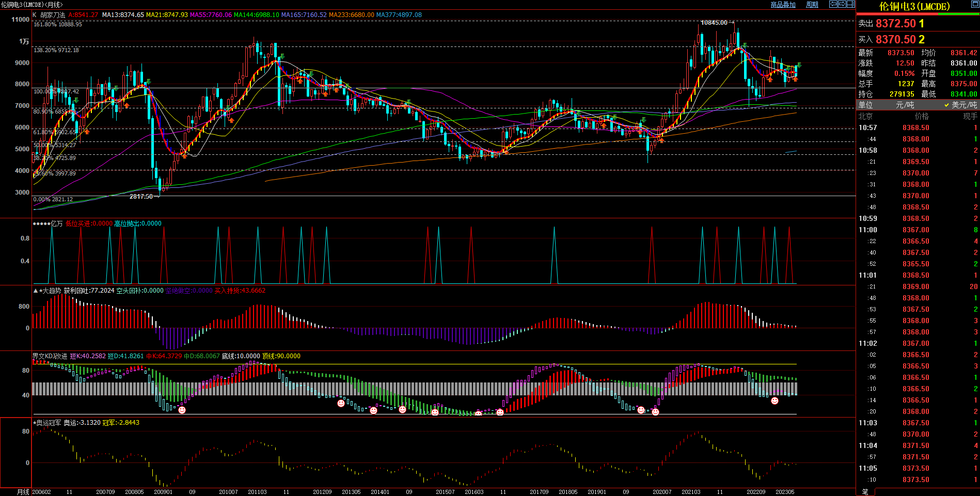Image resolution: width=980 pixels, height=496 pixels.
Task: Click the 月线 period label at bottom left
Action: click(23, 492)
